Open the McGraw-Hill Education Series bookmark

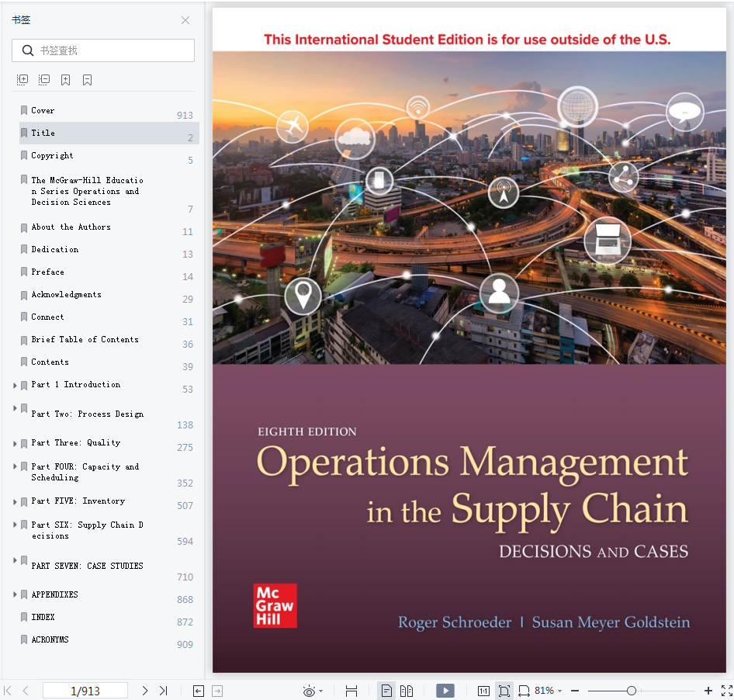point(87,191)
